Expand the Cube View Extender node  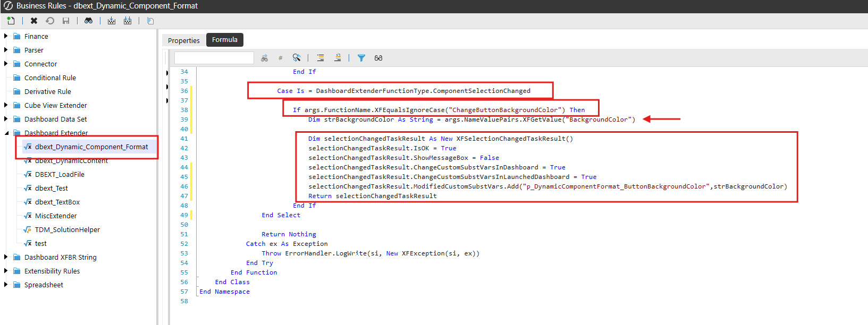coord(6,105)
